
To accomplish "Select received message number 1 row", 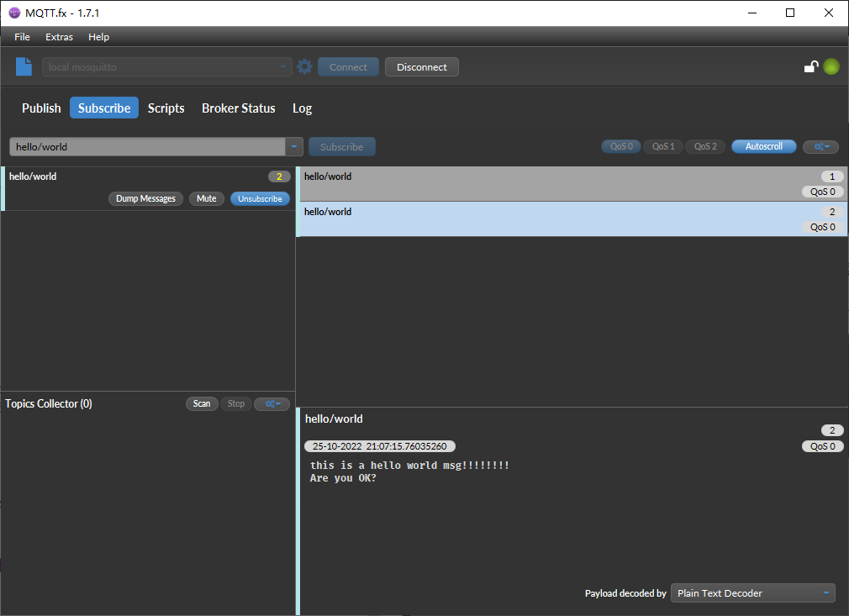I will (x=573, y=184).
